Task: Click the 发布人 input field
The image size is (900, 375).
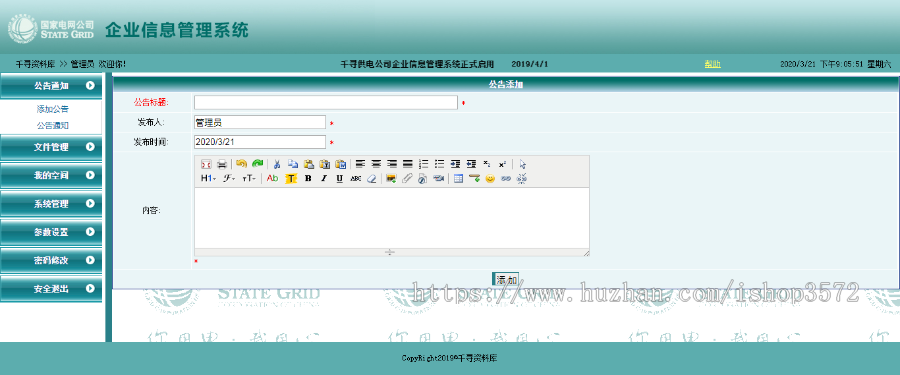Action: pyautogui.click(x=260, y=122)
